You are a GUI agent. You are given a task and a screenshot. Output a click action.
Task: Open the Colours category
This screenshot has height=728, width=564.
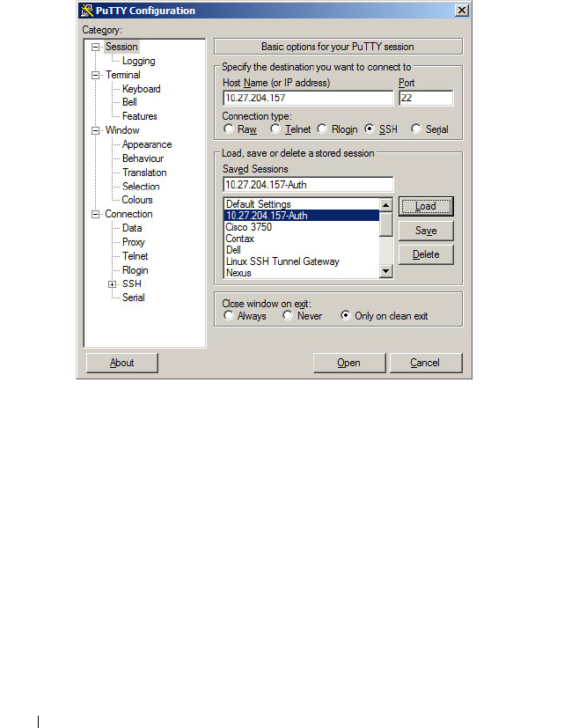click(x=137, y=200)
